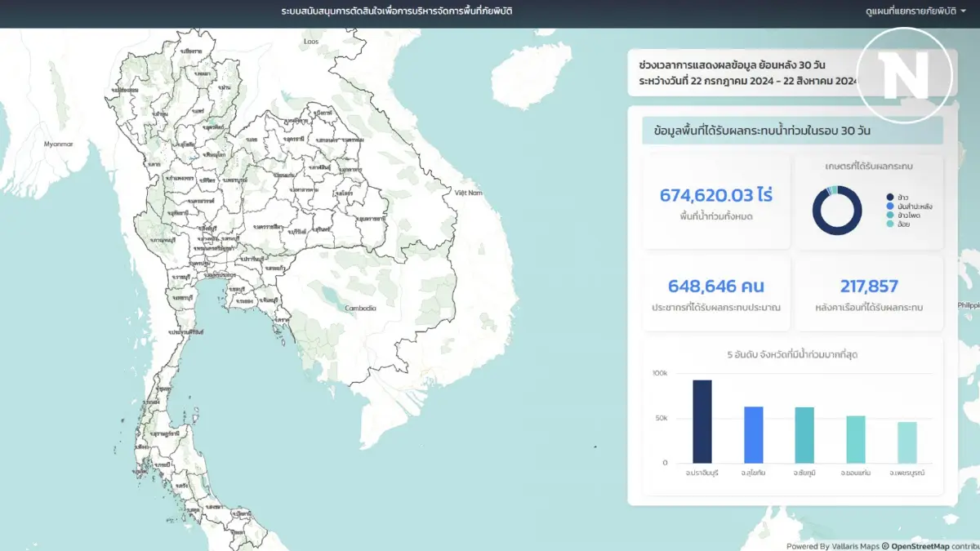Select the จ.ปราจีนบุรี bar in chart

click(702, 421)
